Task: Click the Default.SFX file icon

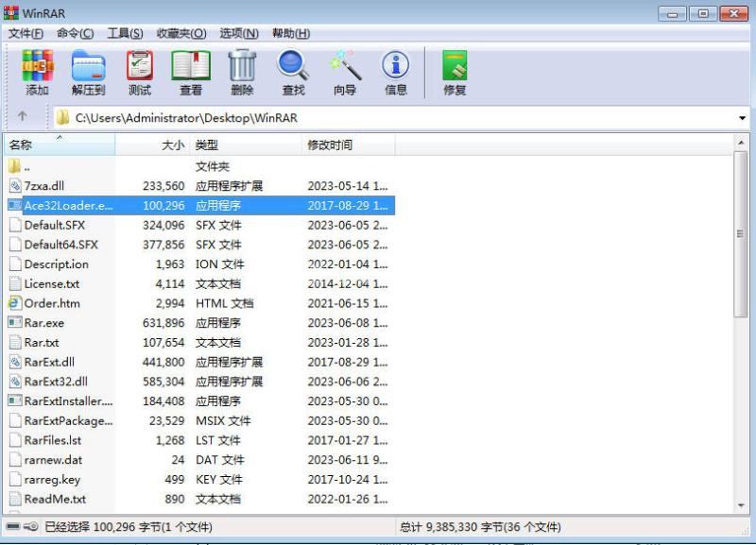Action: (x=15, y=225)
